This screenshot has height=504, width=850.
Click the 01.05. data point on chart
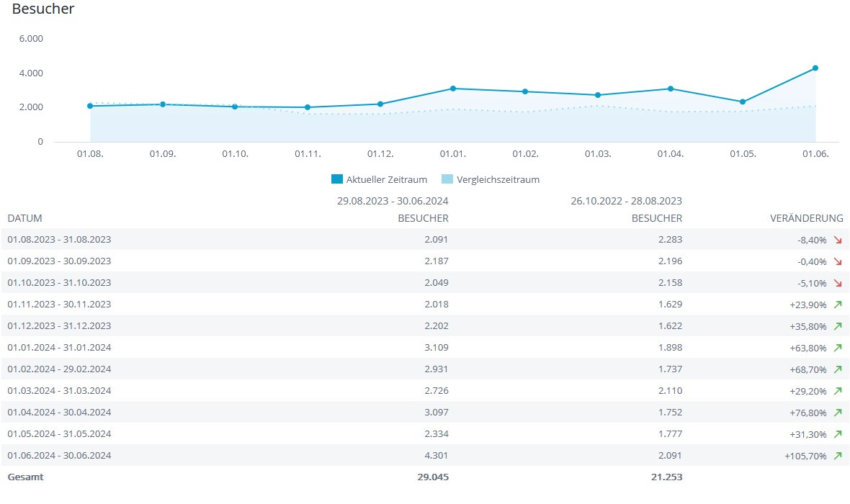743,102
